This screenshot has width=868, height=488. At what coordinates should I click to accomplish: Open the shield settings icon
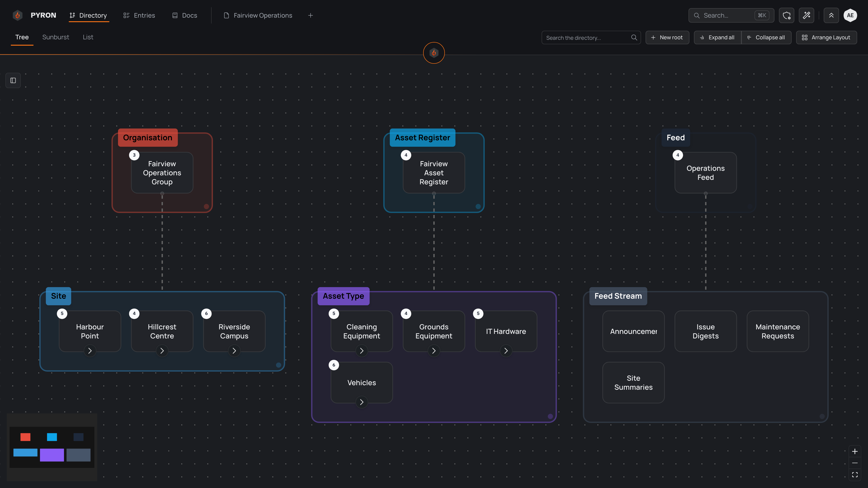click(x=786, y=16)
